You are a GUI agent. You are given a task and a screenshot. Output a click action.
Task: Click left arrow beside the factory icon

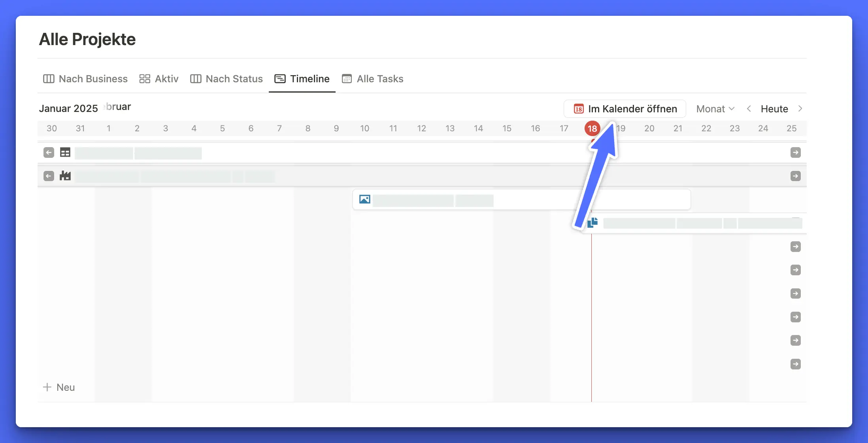[x=49, y=176]
